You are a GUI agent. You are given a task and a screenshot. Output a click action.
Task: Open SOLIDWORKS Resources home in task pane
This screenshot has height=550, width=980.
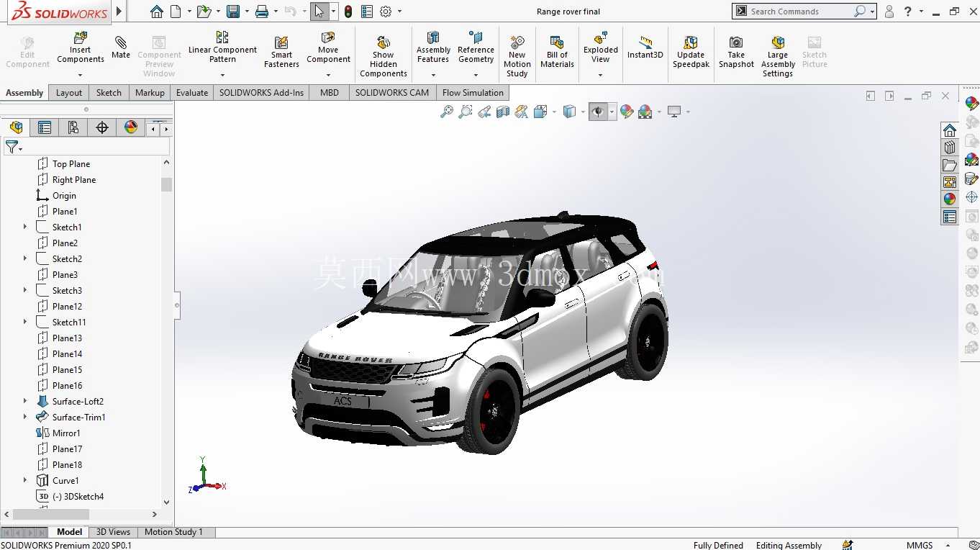[x=950, y=130]
